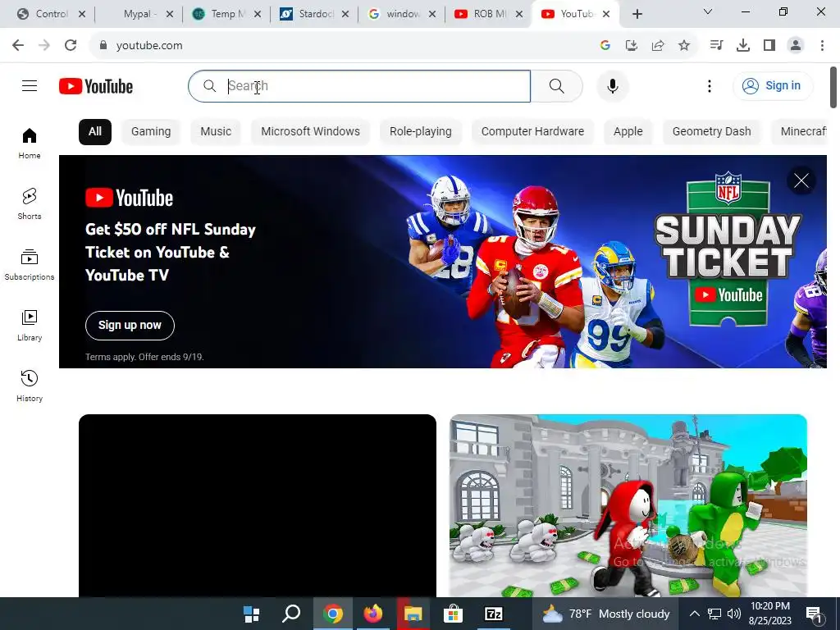The image size is (840, 630).
Task: Open the Chrome profile avatar
Action: point(796,46)
